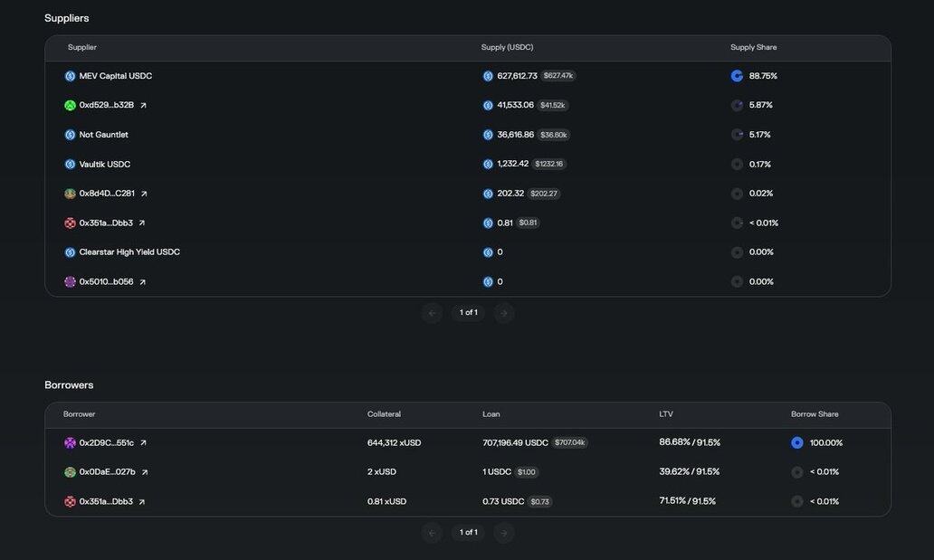
Task: Open external link for supplier 0x8d4D...C281
Action: pos(144,194)
